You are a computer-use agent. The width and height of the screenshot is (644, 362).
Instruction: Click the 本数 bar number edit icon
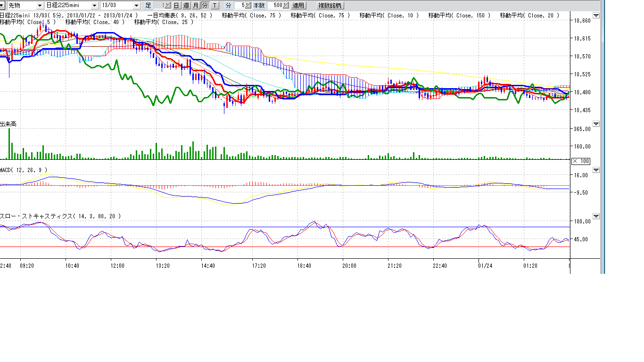[286, 6]
